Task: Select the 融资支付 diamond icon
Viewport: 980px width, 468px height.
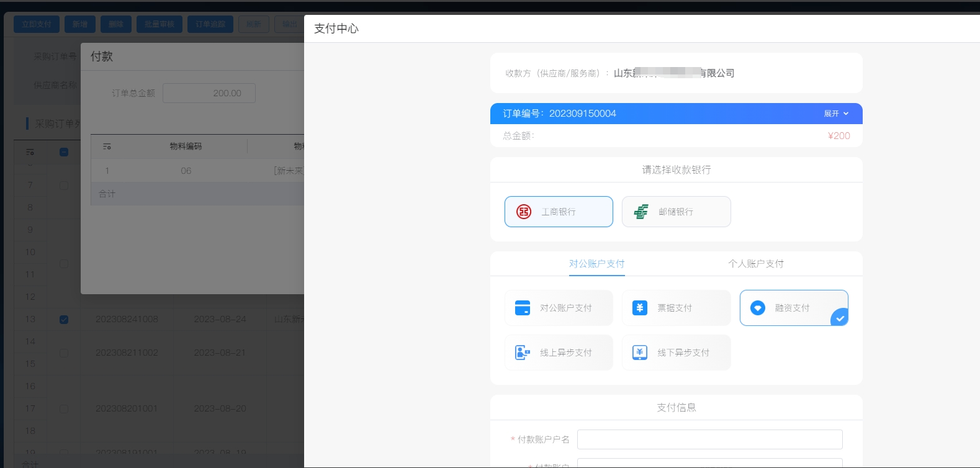Action: [758, 308]
